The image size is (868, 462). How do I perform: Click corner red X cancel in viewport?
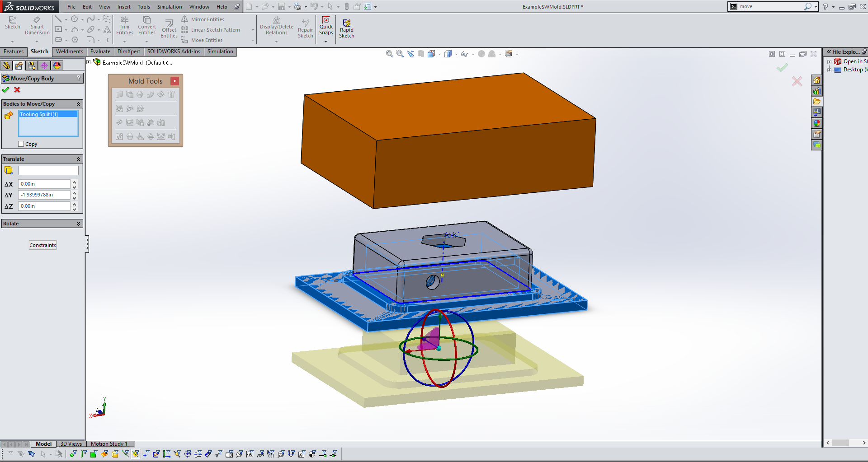pos(797,81)
